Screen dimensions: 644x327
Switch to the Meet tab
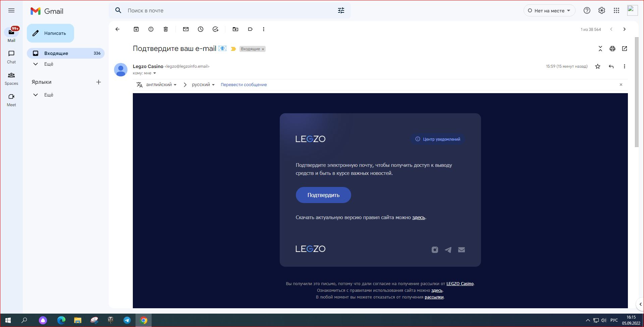(x=11, y=100)
